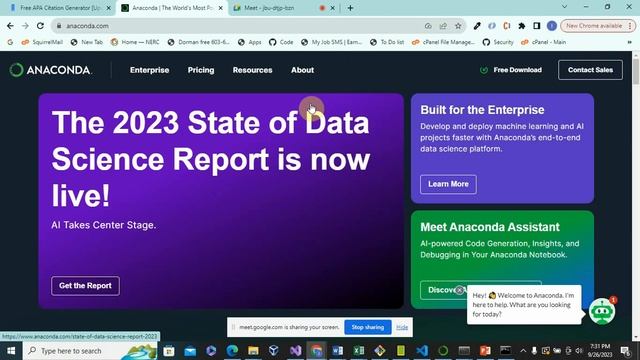Open the cPanel - Main bookmark
This screenshot has height=360, width=640.
[x=543, y=42]
